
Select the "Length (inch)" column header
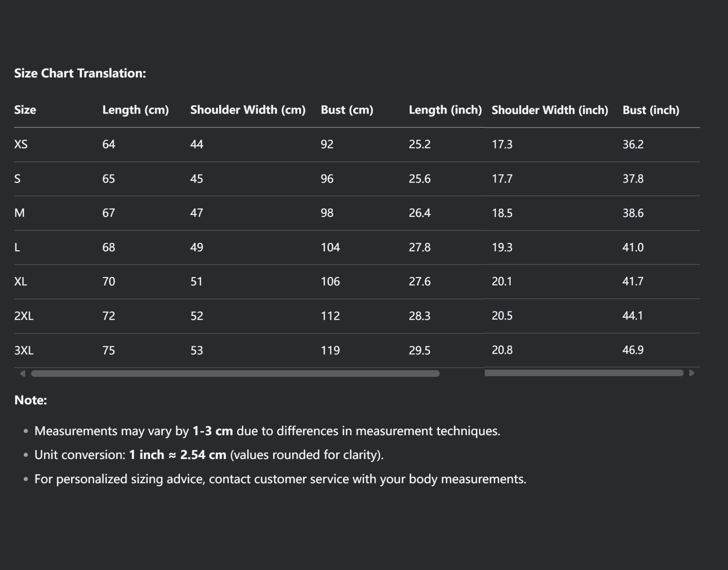[x=445, y=110]
